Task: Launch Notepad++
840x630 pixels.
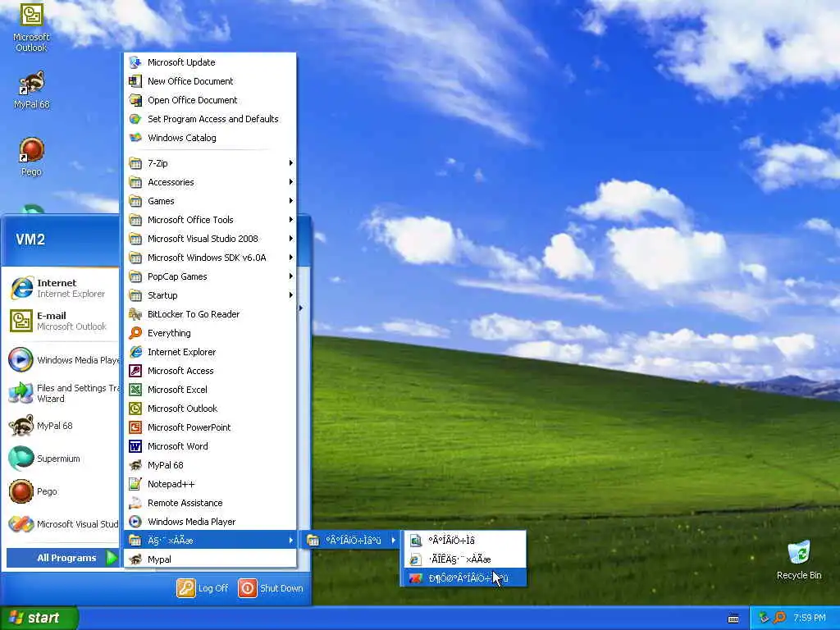Action: (210, 484)
